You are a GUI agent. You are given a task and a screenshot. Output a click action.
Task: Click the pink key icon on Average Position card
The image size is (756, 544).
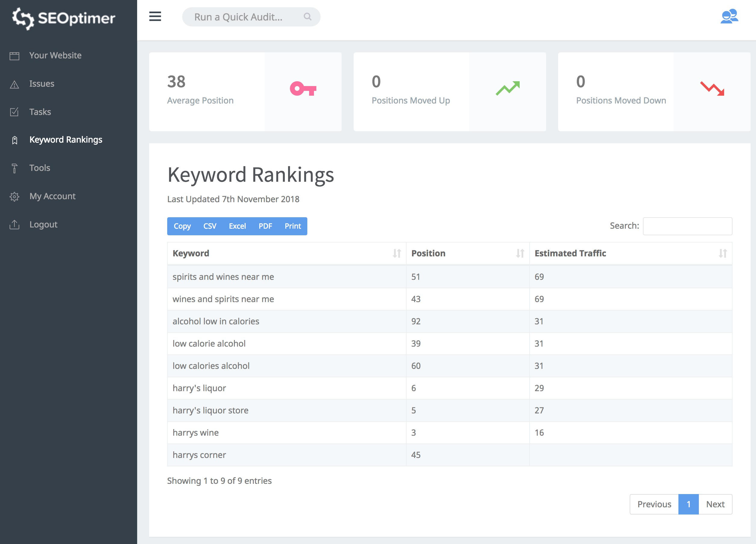pos(303,89)
